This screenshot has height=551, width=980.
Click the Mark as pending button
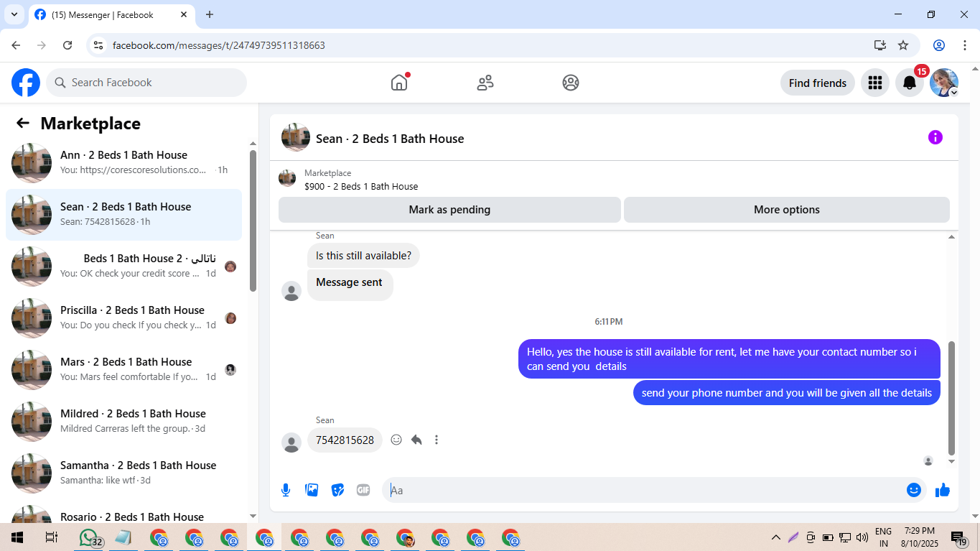[x=449, y=210]
